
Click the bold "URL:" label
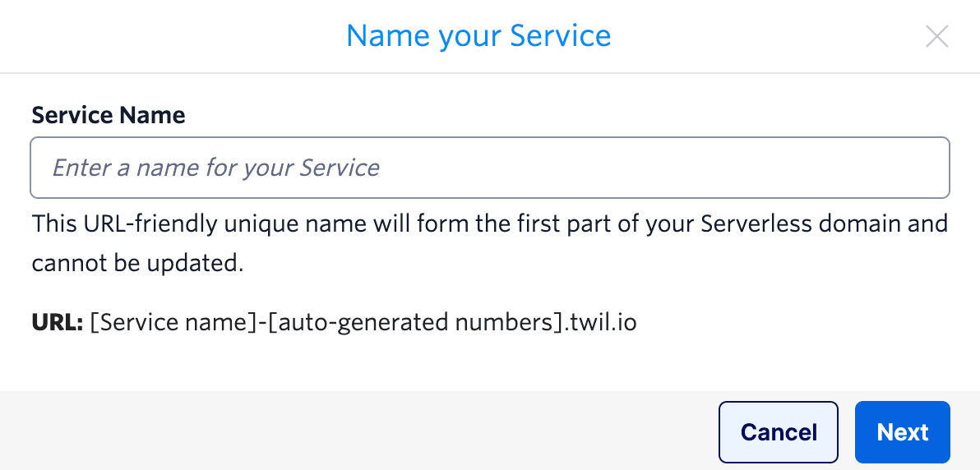coord(57,323)
